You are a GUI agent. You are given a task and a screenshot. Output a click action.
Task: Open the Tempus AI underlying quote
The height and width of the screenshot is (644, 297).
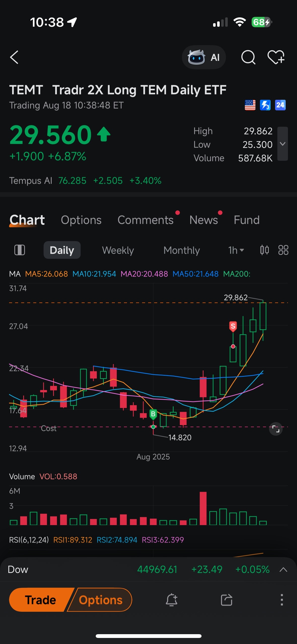tap(85, 181)
